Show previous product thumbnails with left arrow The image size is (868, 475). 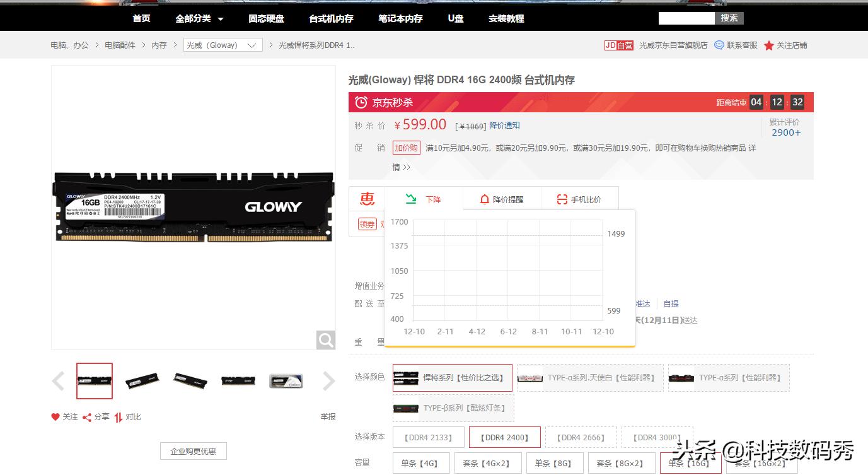59,381
